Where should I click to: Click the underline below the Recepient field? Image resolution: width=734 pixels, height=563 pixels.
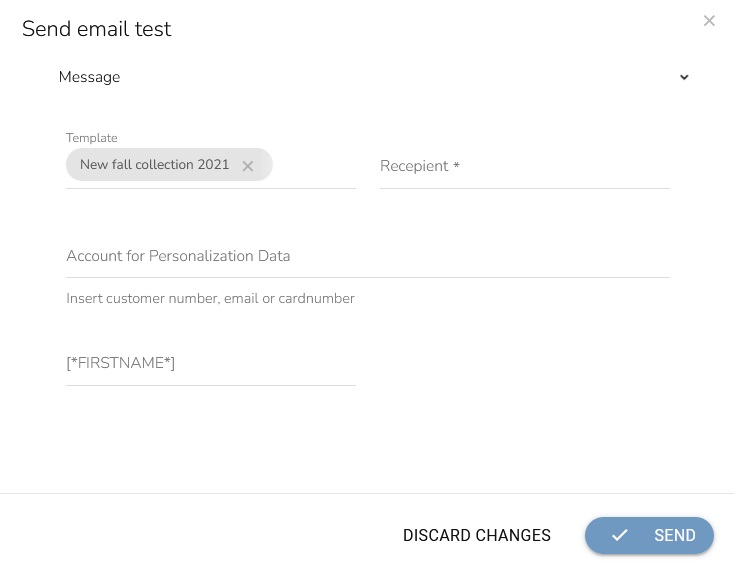click(x=524, y=188)
